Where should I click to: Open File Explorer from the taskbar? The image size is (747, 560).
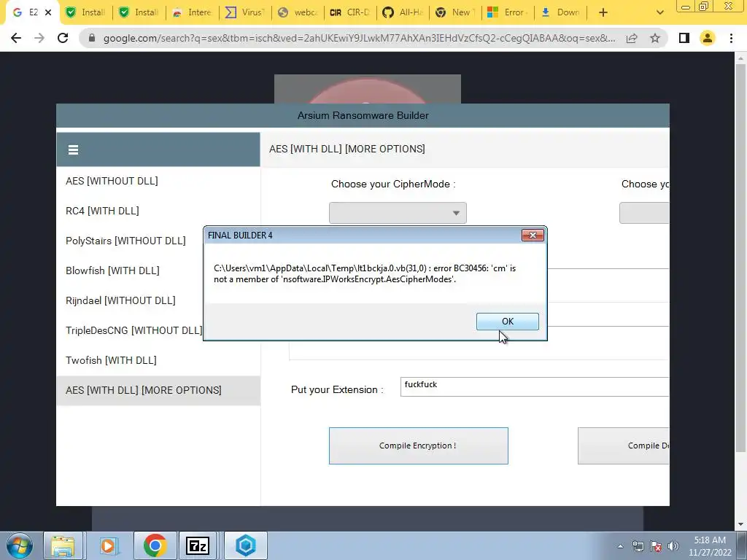pos(63,545)
